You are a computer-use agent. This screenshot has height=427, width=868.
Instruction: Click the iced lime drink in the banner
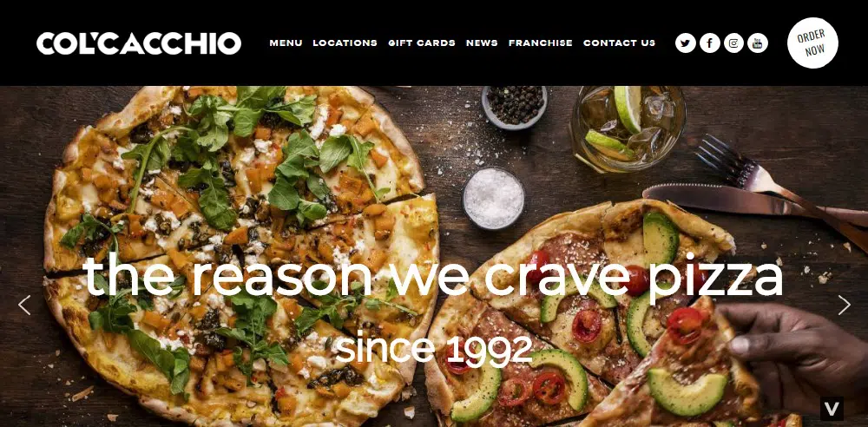pyautogui.click(x=628, y=128)
